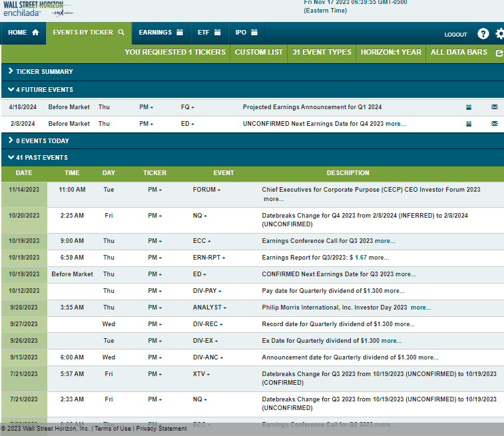Open the settings gear icon
504x436 pixels.
tap(500, 33)
